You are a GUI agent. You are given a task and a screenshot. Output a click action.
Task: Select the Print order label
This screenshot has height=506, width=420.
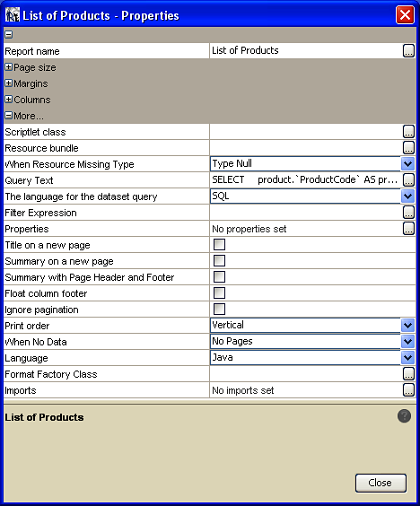27,326
